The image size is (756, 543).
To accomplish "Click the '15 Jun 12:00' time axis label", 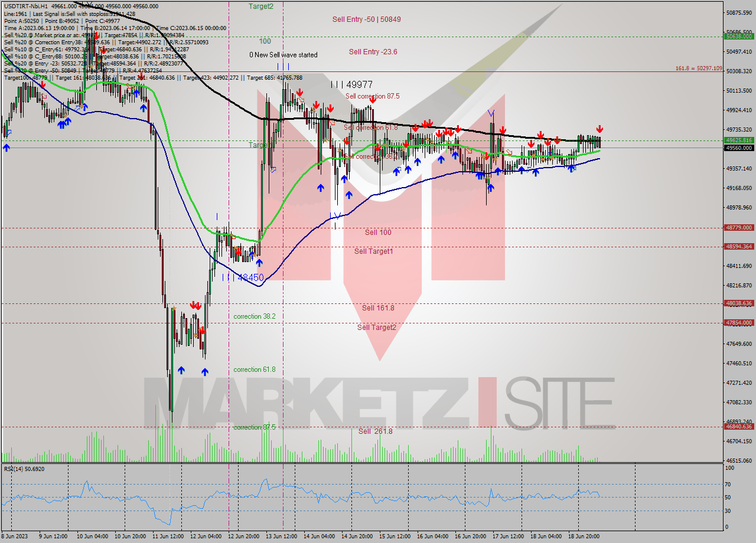I will 395,537.
